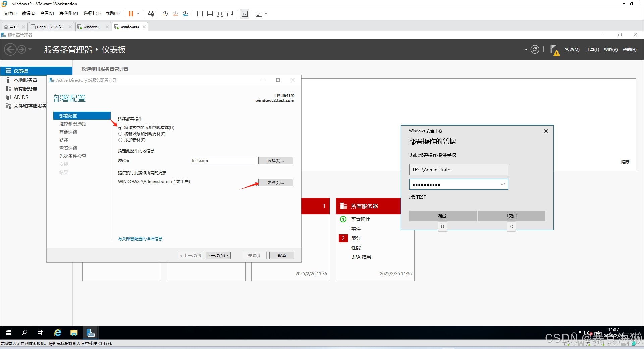
Task: Click the Server Manager forward arrow button
Action: (x=21, y=49)
